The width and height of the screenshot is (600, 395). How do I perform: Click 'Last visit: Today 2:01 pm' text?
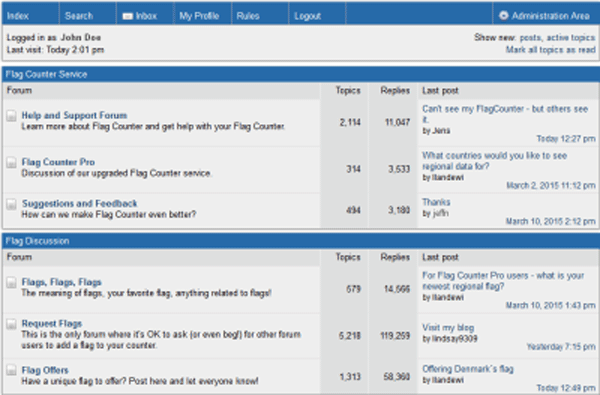click(x=55, y=50)
